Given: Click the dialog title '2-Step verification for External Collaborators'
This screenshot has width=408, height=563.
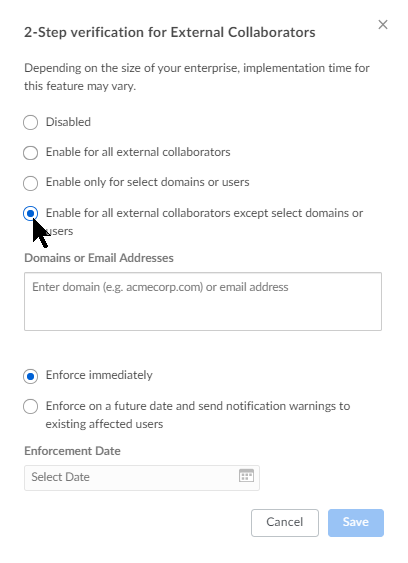Looking at the screenshot, I should click(x=170, y=32).
